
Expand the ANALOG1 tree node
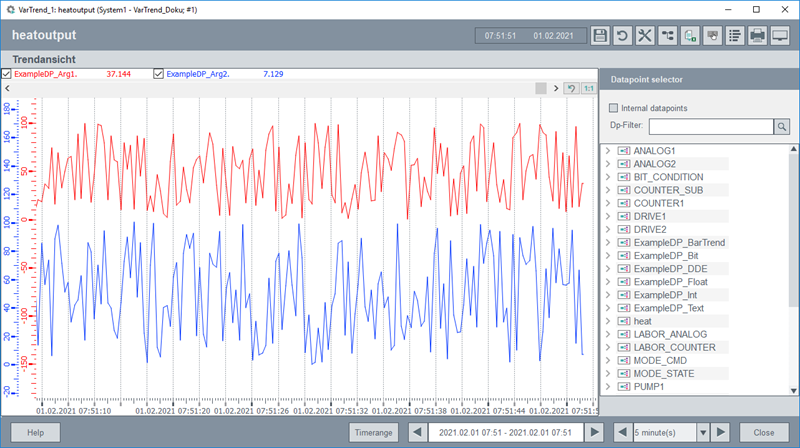point(607,151)
